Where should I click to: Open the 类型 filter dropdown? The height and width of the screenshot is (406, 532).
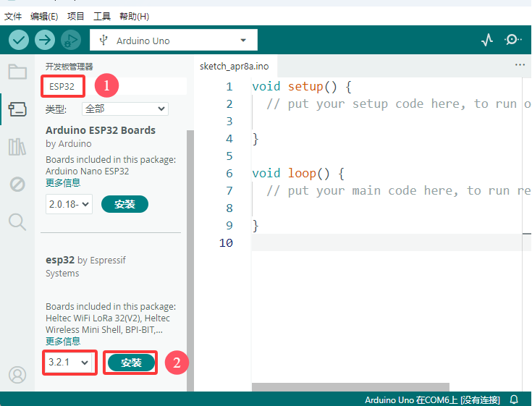coord(124,109)
